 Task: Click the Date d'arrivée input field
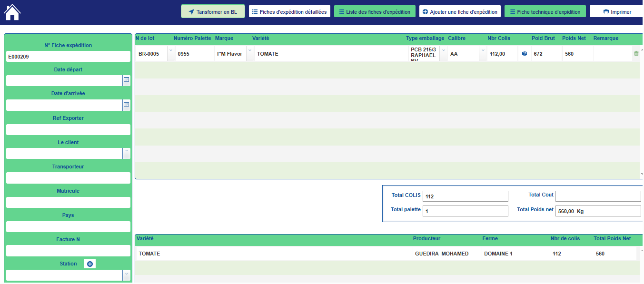click(x=64, y=105)
